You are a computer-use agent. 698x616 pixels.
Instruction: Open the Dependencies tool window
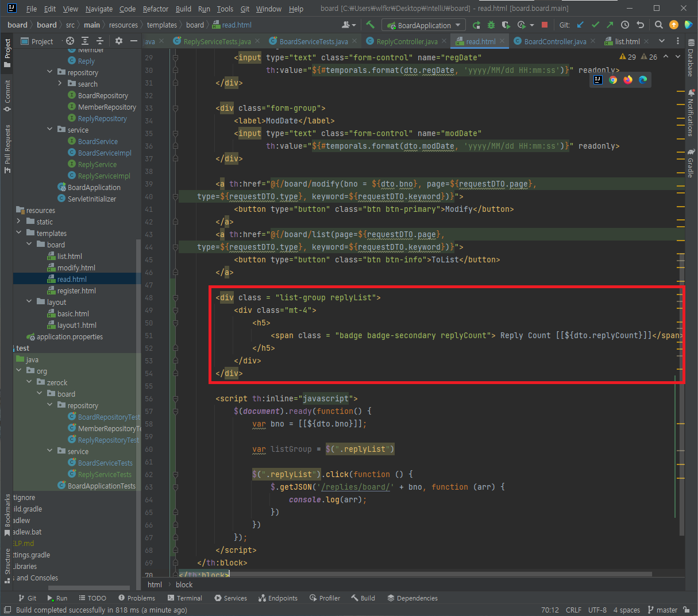click(x=412, y=598)
